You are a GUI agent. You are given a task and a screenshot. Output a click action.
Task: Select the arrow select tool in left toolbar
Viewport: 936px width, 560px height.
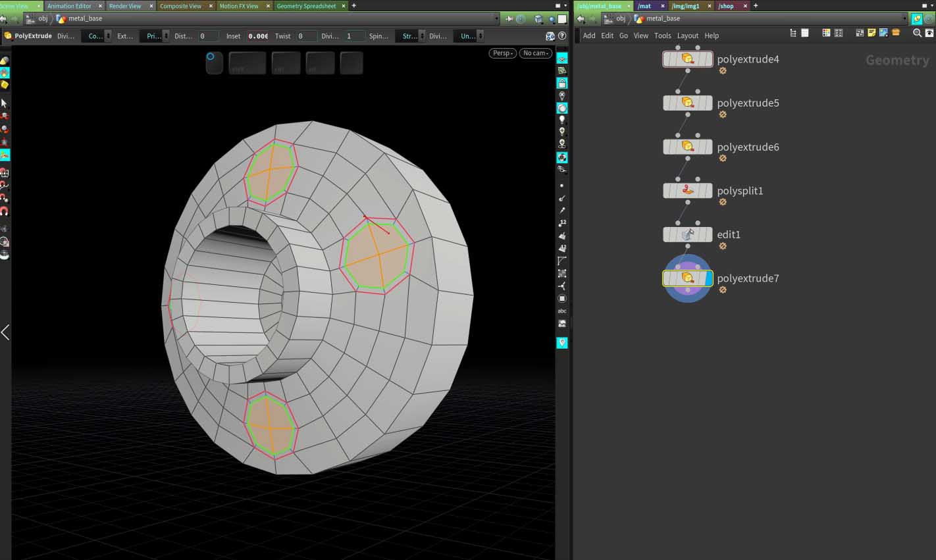coord(5,103)
